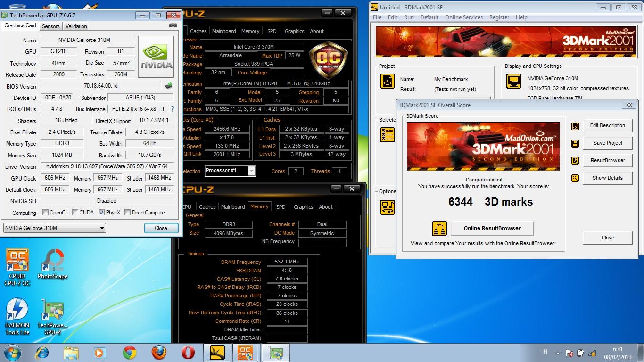Screen dimensions: 644x362
Task: Toggle the DirectCompute checkbox
Action: tap(127, 213)
